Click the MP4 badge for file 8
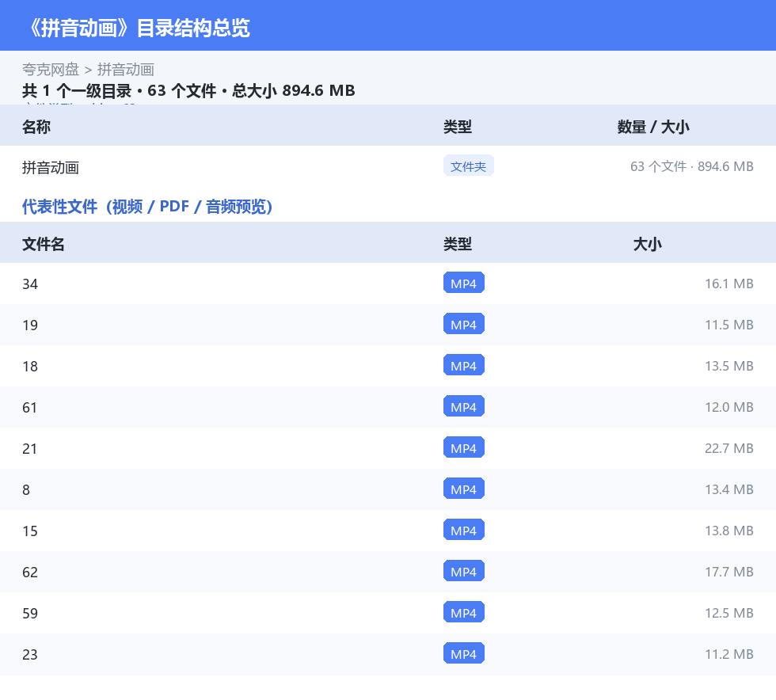776x700 pixels. pos(464,489)
